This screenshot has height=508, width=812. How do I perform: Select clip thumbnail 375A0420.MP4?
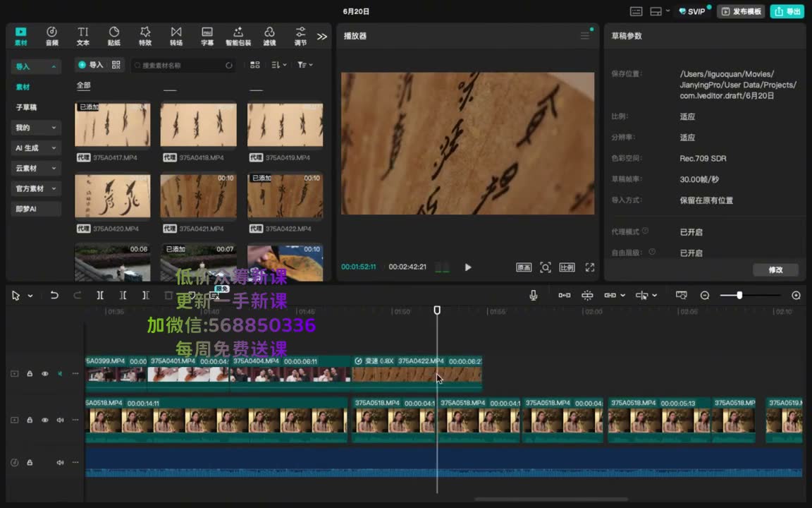[x=112, y=195]
